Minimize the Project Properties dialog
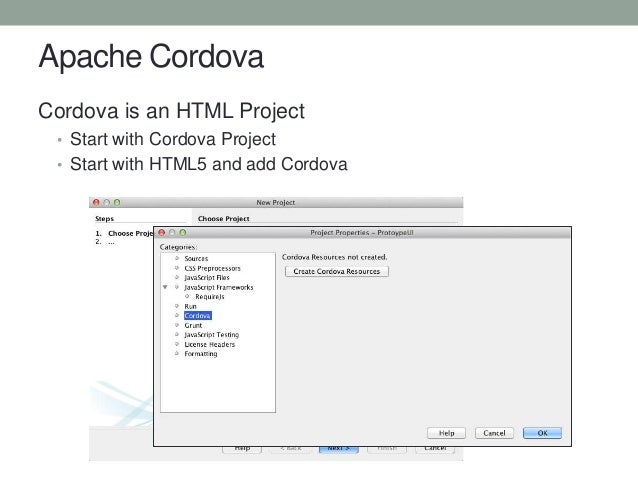The height and width of the screenshot is (479, 638). coord(172,232)
